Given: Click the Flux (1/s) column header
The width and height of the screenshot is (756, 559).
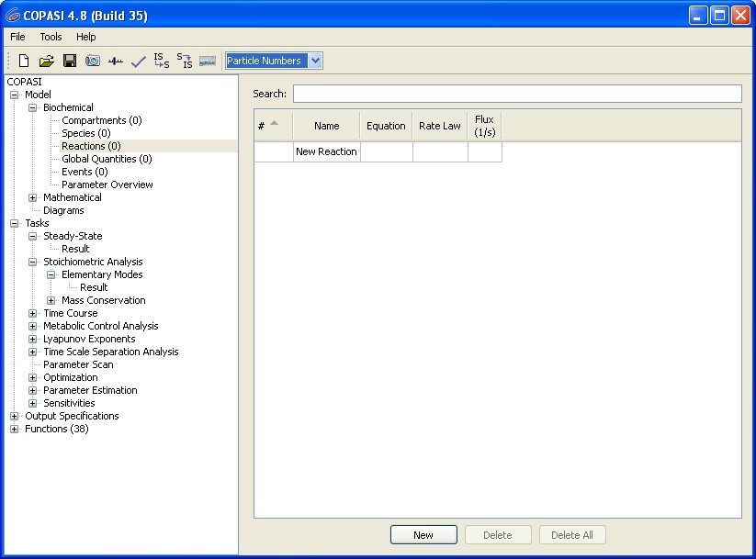Looking at the screenshot, I should click(x=484, y=126).
